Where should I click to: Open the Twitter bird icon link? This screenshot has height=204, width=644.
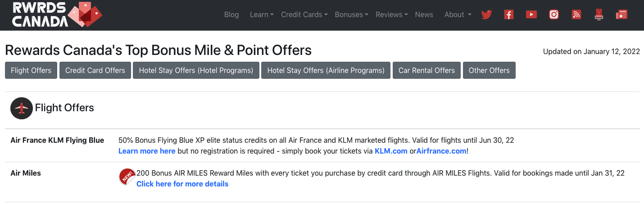(x=486, y=14)
